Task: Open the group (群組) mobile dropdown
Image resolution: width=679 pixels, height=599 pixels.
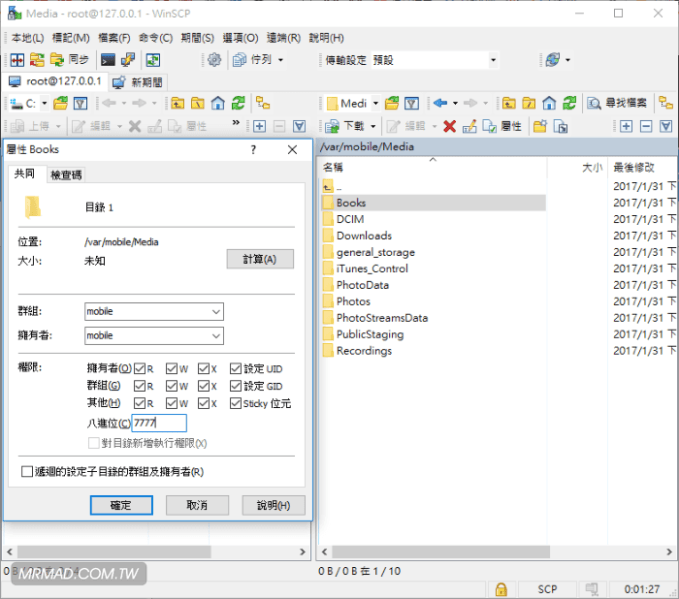Action: coord(216,311)
